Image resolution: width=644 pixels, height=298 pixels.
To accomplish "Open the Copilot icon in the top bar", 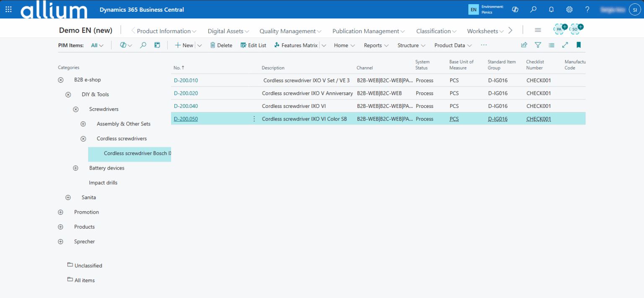I will click(x=515, y=9).
